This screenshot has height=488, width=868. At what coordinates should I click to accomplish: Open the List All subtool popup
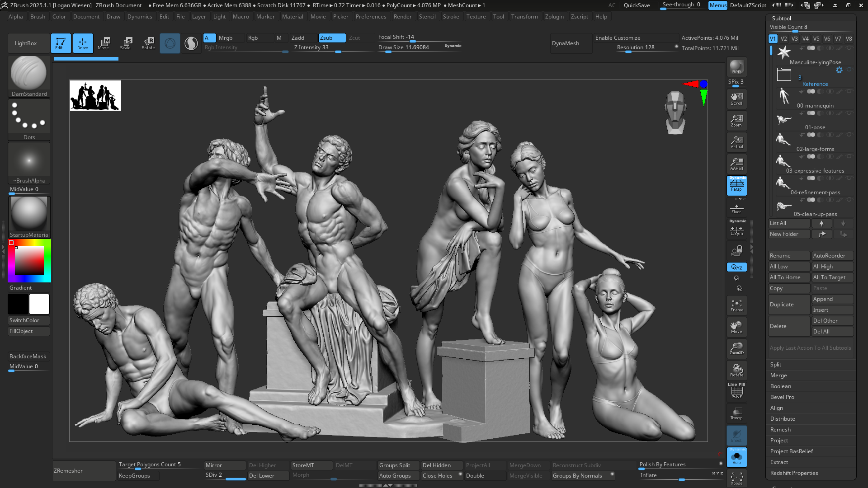tap(789, 223)
